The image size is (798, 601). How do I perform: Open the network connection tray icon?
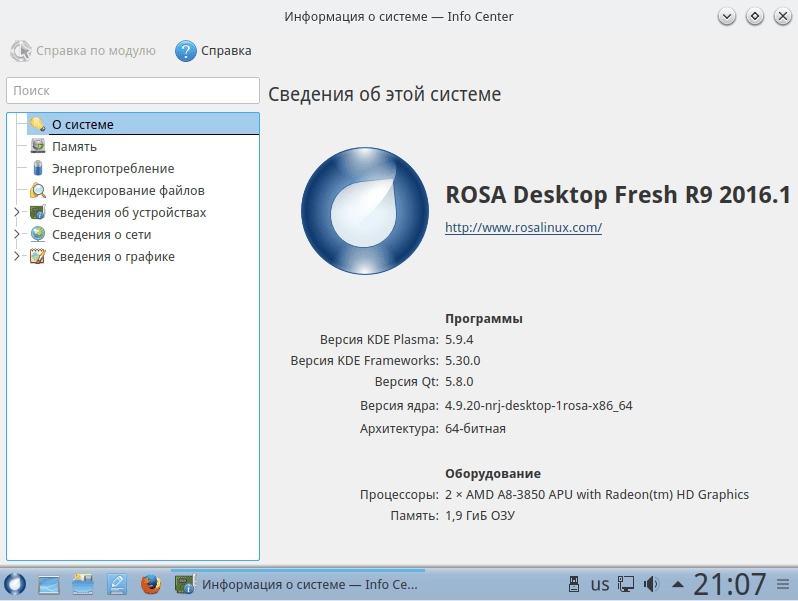[625, 584]
